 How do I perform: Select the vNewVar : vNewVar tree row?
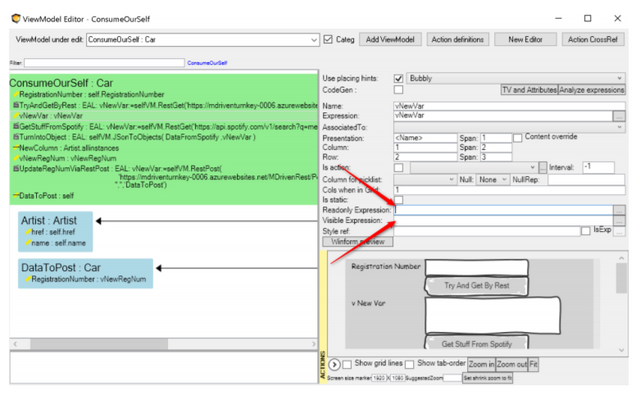coord(163,116)
